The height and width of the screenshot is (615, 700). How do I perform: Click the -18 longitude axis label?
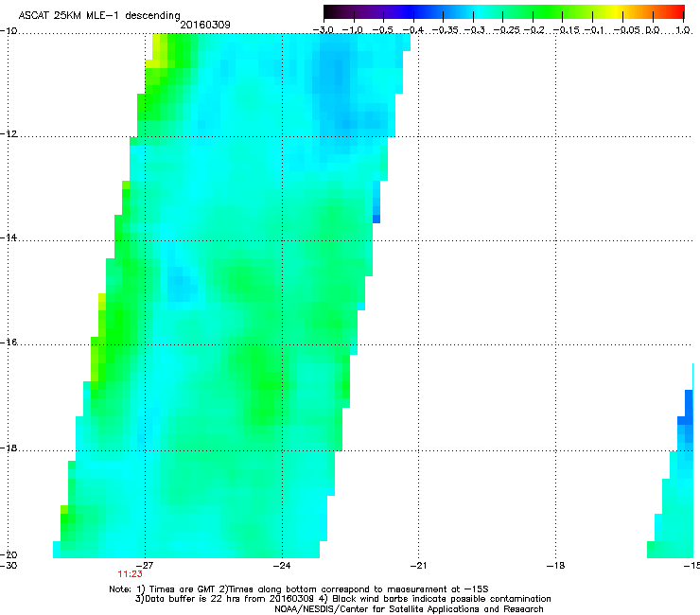555,566
